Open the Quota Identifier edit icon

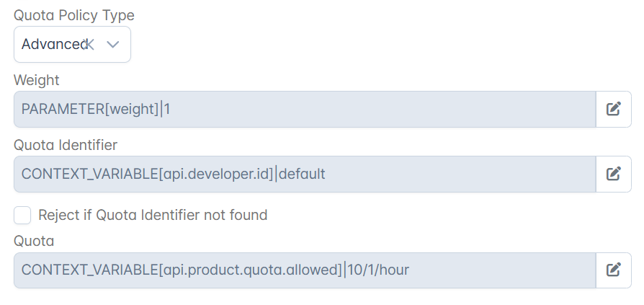[613, 174]
